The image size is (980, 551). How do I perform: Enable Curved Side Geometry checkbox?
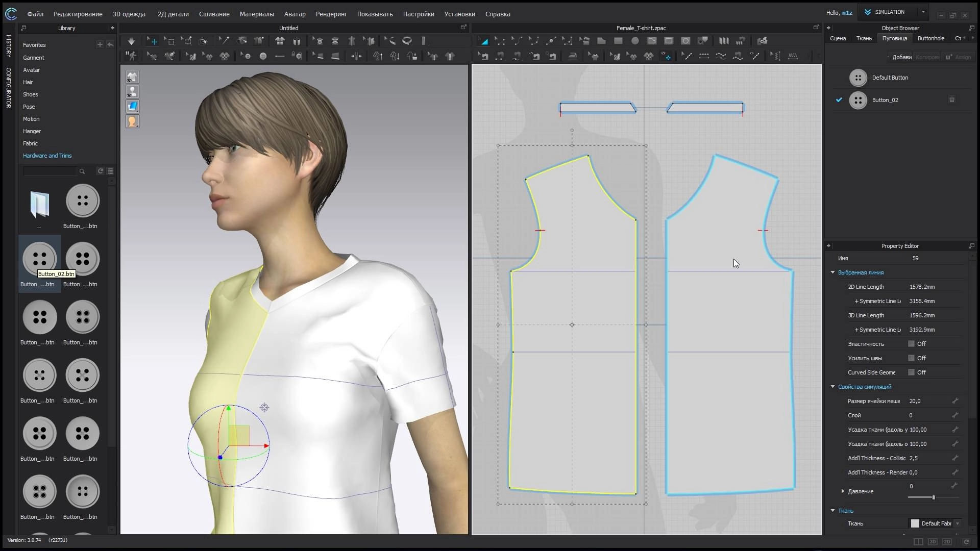point(911,372)
